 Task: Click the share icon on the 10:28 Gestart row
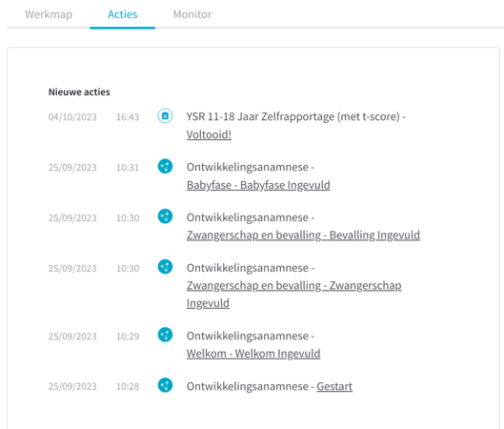[165, 385]
